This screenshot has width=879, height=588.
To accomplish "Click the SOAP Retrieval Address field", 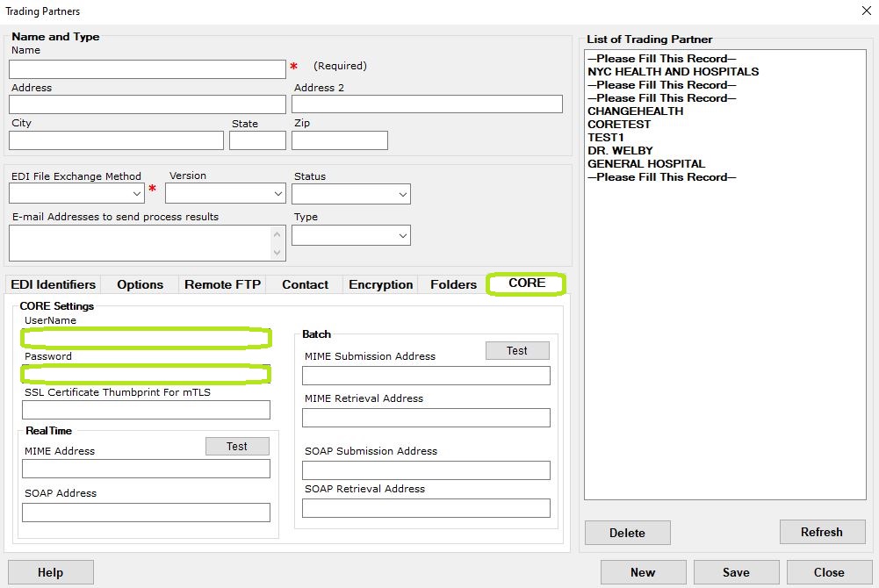I will (426, 508).
